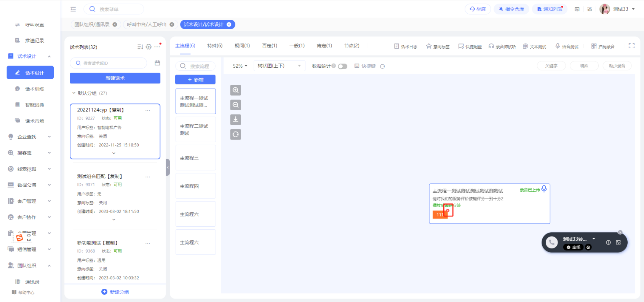Click the fullscreen expand icon

coord(631,46)
